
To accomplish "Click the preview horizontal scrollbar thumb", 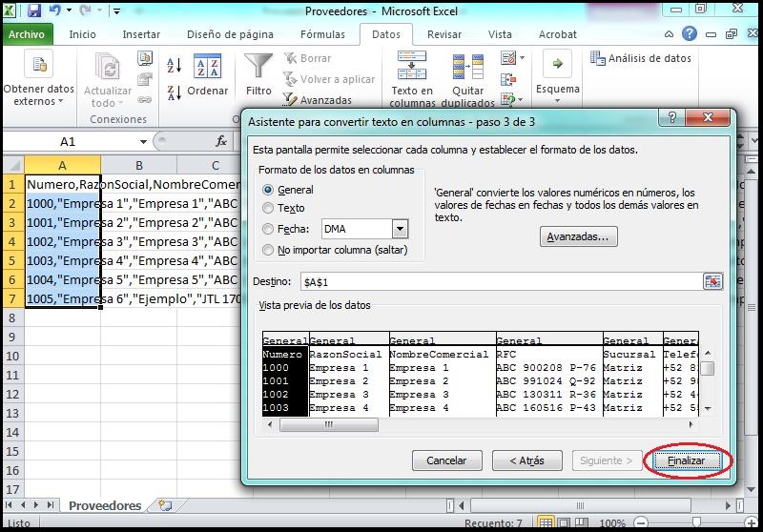I will pos(329,424).
